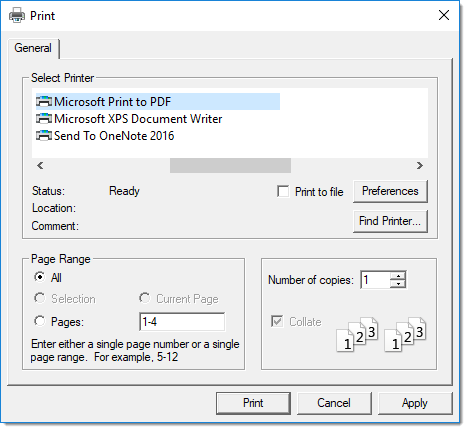
Task: Decrease number of copies with down arrow
Action: [398, 284]
